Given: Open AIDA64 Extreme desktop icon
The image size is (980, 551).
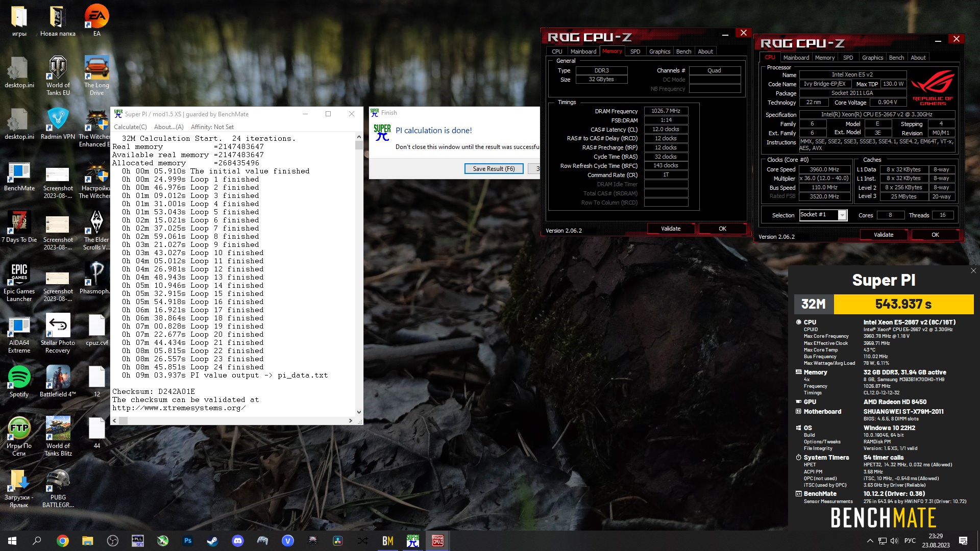Looking at the screenshot, I should (19, 333).
